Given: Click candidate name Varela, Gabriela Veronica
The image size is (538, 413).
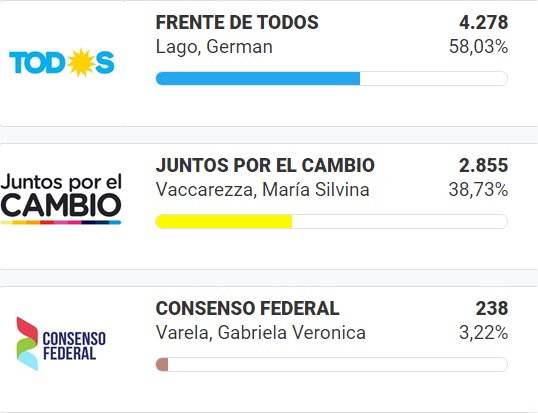Looking at the screenshot, I should (x=261, y=333).
